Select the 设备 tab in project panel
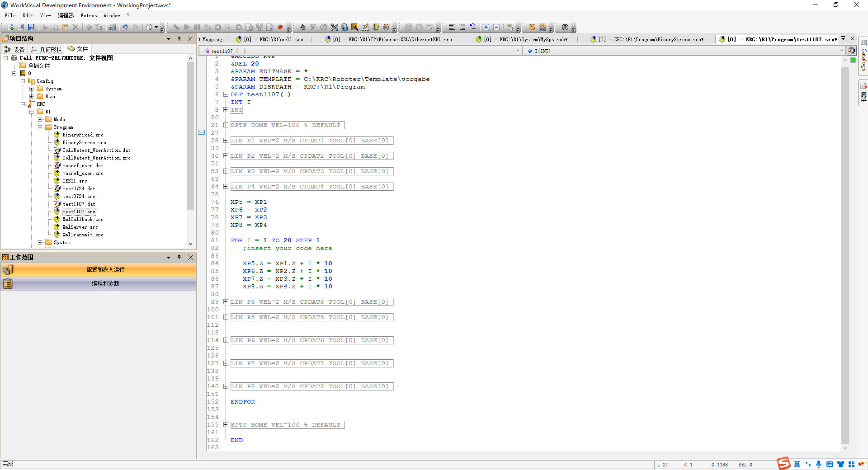Viewport: 868px width, 470px height. [x=14, y=49]
